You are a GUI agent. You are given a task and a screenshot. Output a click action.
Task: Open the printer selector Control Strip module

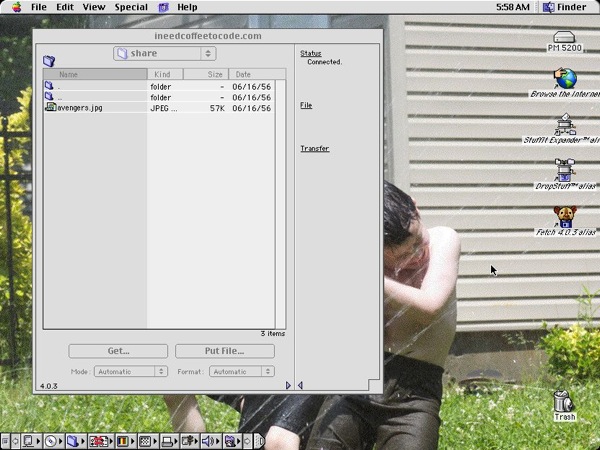point(169,441)
